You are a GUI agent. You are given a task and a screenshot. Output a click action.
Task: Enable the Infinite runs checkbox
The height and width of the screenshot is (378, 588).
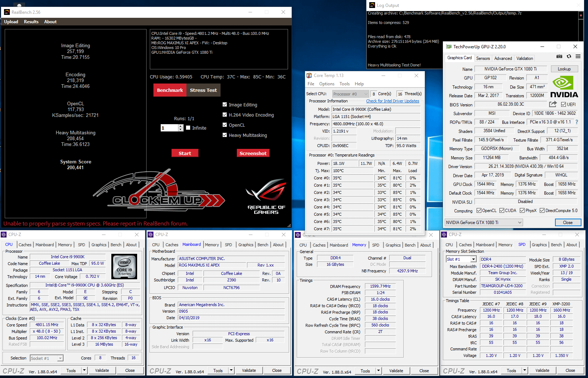(188, 128)
